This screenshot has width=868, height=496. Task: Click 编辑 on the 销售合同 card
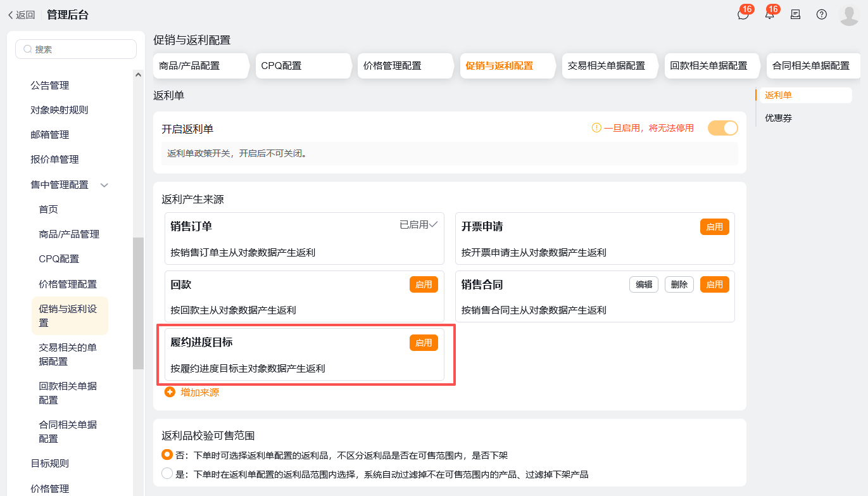(644, 284)
